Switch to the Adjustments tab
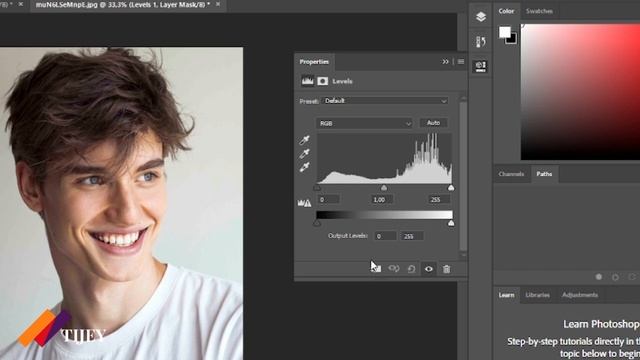 580,295
